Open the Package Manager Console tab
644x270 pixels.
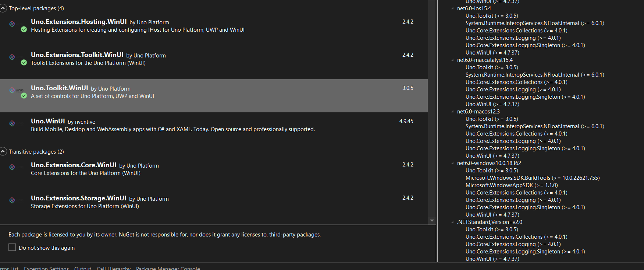pyautogui.click(x=168, y=268)
